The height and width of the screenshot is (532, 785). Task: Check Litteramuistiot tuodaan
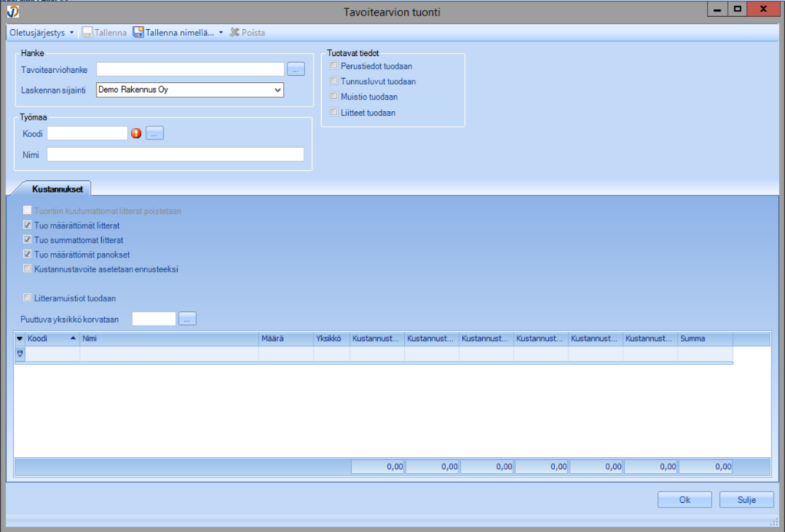point(28,297)
